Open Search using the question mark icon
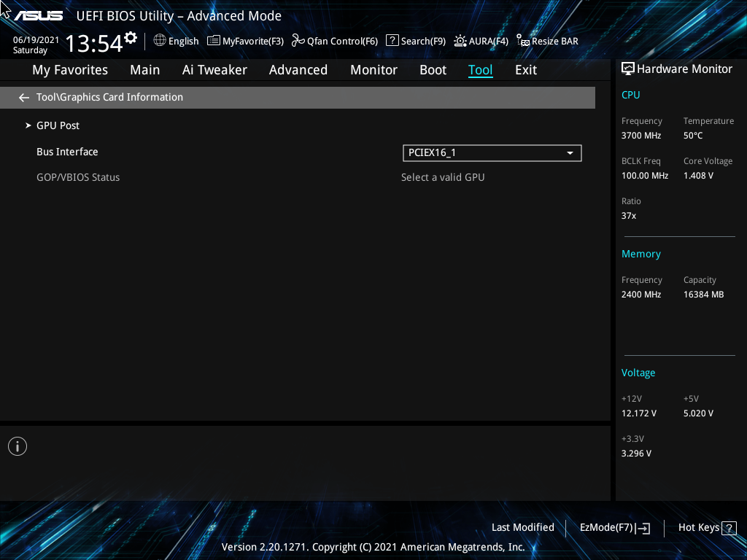Screen dimensions: 747x560 point(392,41)
